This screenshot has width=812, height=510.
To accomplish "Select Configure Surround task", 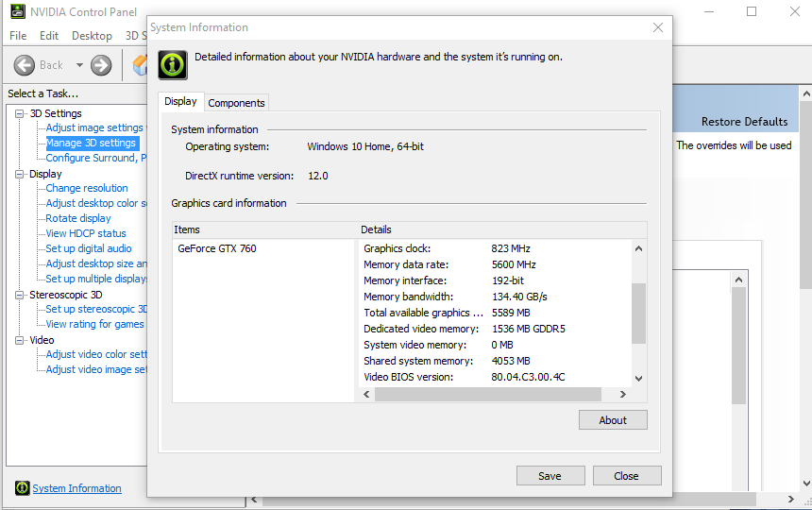I will (95, 158).
